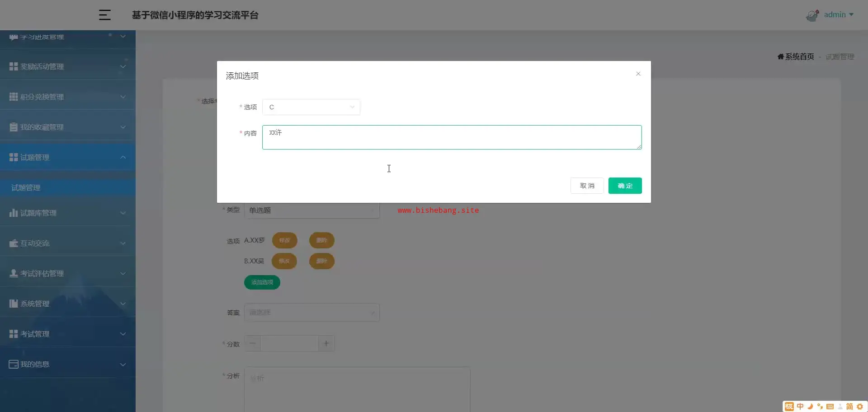868x412 pixels.
Task: Open the 类型 dropdown showing 单选题
Action: click(312, 210)
